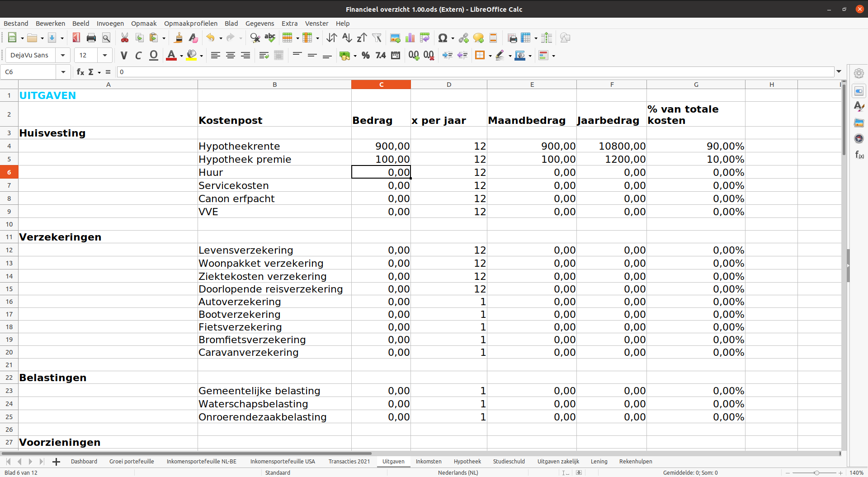Open Print Preview toggle

pos(106,38)
